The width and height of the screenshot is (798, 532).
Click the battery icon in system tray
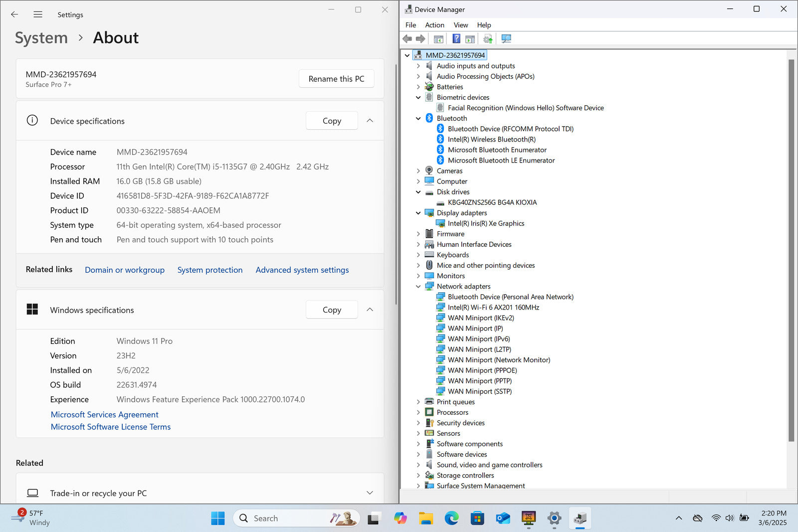pos(744,518)
